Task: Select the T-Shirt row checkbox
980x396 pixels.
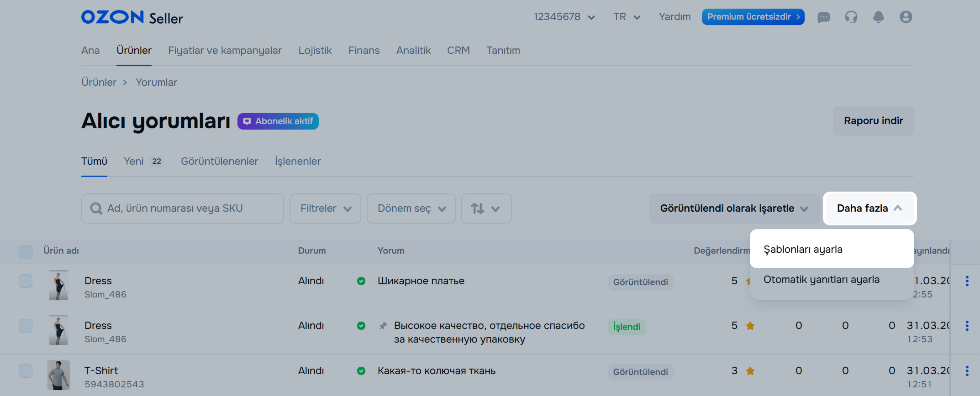Action: point(26,371)
